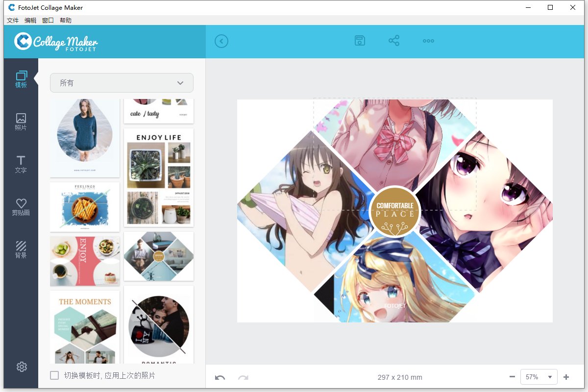Open settings gear in sidebar
Image resolution: width=588 pixels, height=392 pixels.
[x=21, y=367]
